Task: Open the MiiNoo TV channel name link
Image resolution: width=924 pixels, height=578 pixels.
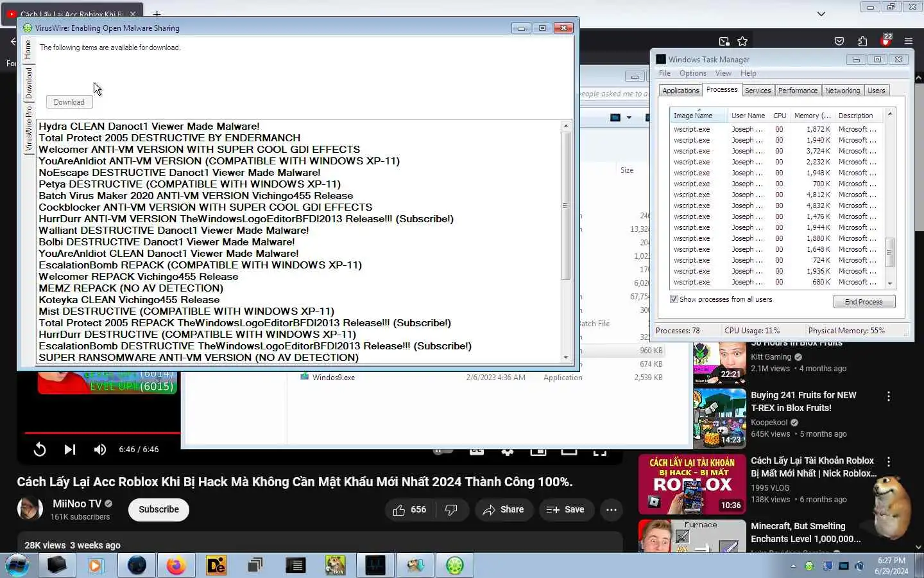Action: [76, 504]
